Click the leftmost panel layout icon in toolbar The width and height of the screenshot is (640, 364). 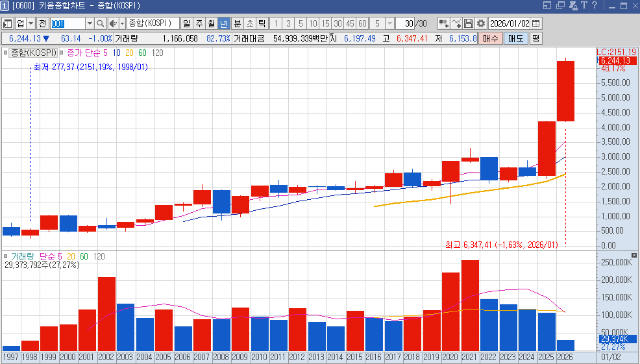click(8, 23)
